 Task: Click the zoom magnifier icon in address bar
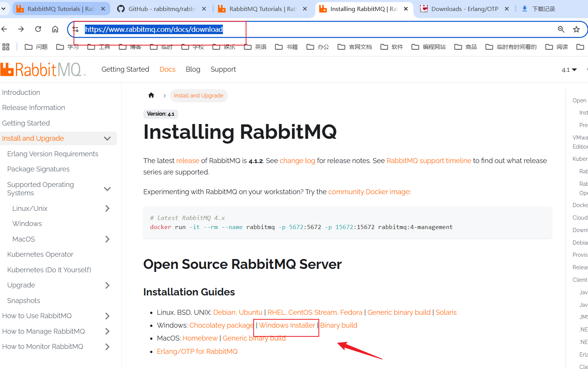point(561,29)
